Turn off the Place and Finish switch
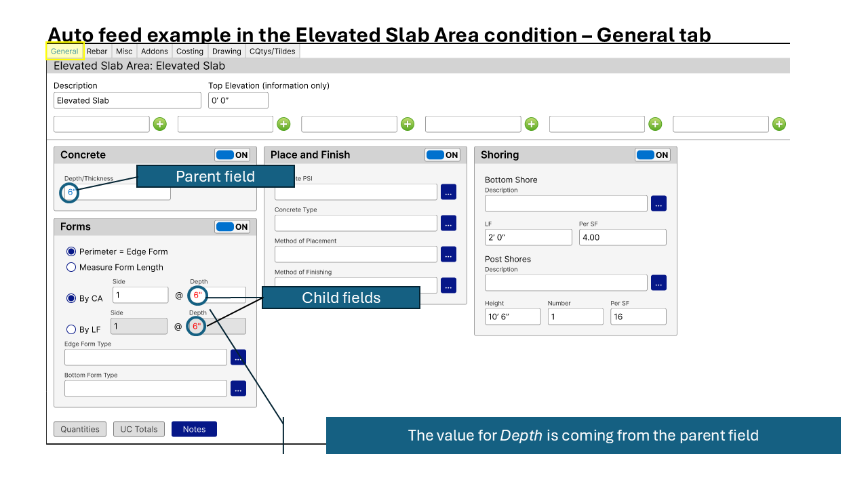Screen dimensions: 868x488 click(x=443, y=155)
